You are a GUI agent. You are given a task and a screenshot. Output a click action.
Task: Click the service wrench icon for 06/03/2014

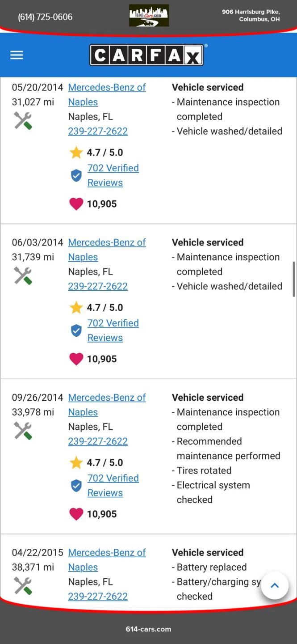pyautogui.click(x=23, y=276)
